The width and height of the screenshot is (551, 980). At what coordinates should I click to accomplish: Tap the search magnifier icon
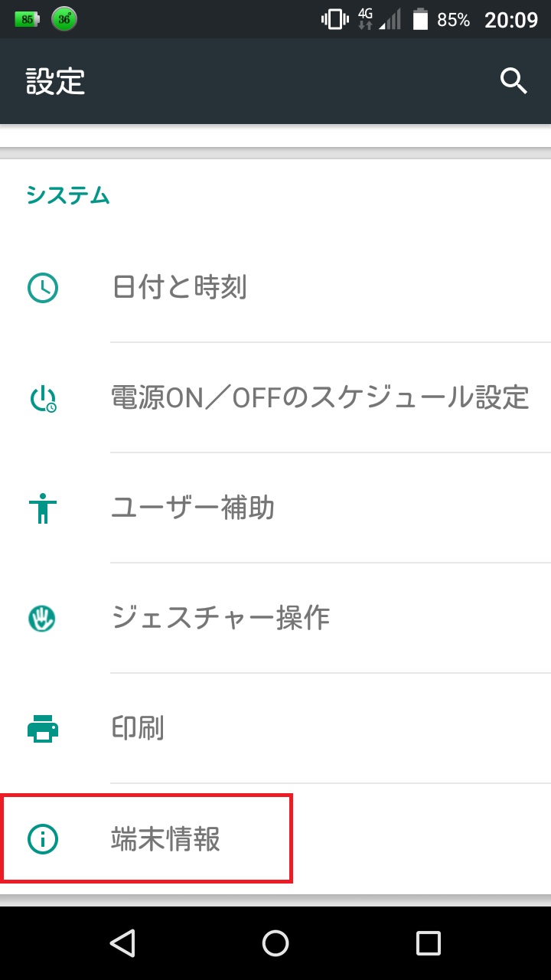click(x=514, y=80)
